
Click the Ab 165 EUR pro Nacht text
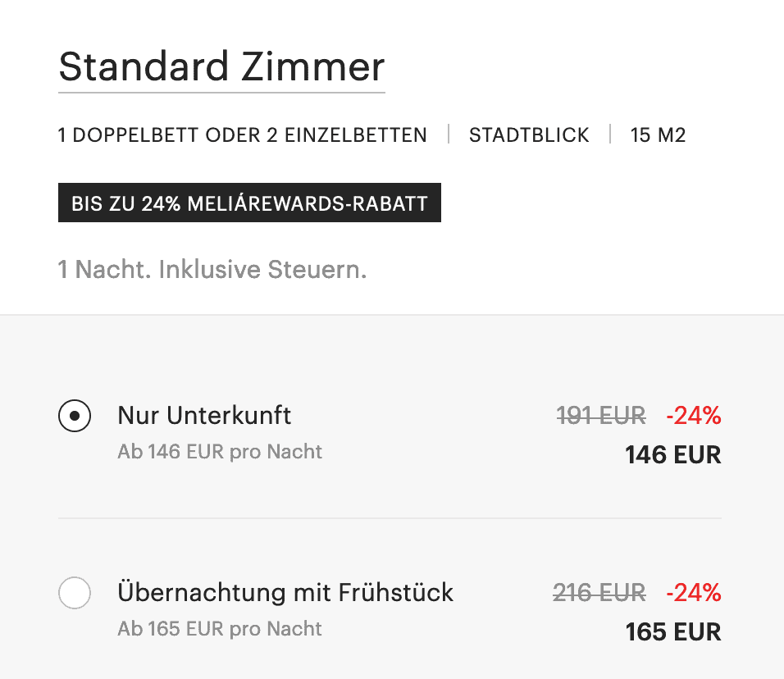pos(220,629)
